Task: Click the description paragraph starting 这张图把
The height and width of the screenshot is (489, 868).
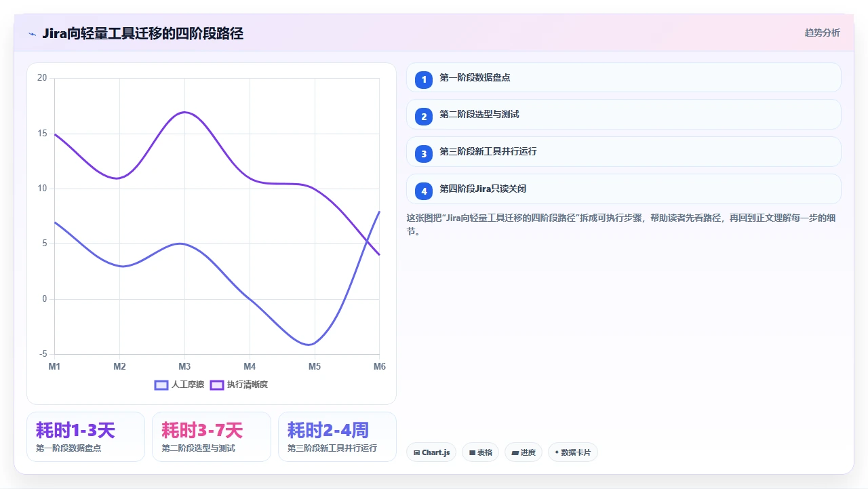Action: pyautogui.click(x=623, y=224)
